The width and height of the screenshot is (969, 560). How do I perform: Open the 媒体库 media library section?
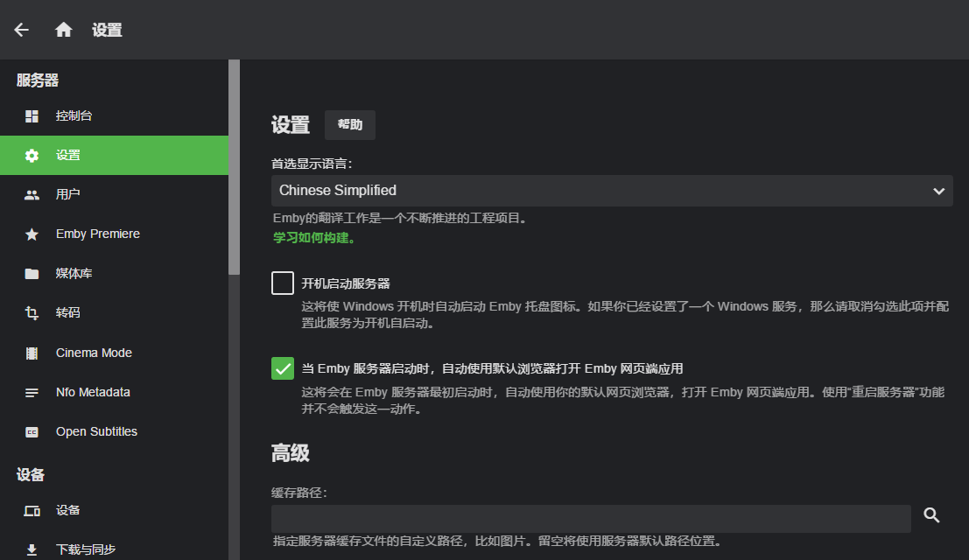click(x=32, y=273)
